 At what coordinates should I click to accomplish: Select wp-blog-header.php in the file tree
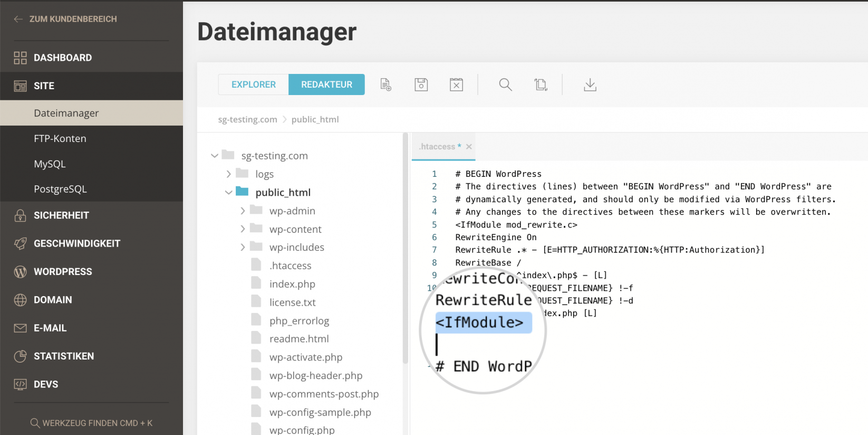click(x=316, y=375)
